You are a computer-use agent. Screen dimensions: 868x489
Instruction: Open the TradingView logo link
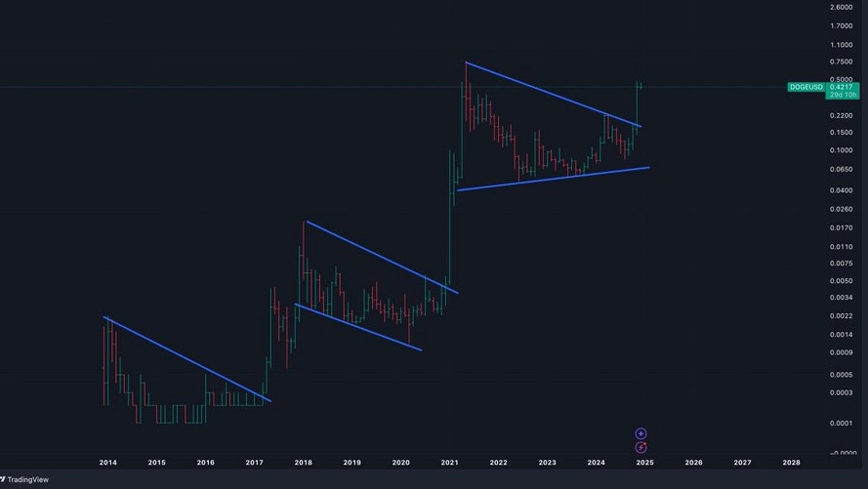point(24,479)
